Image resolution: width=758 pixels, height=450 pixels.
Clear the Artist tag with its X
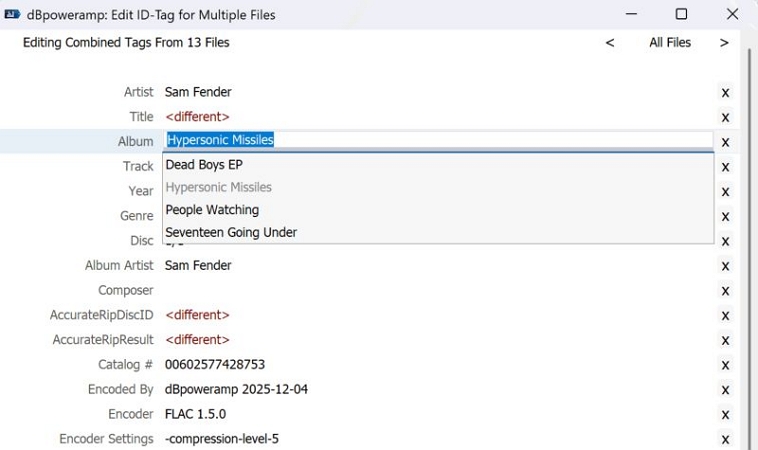point(725,93)
